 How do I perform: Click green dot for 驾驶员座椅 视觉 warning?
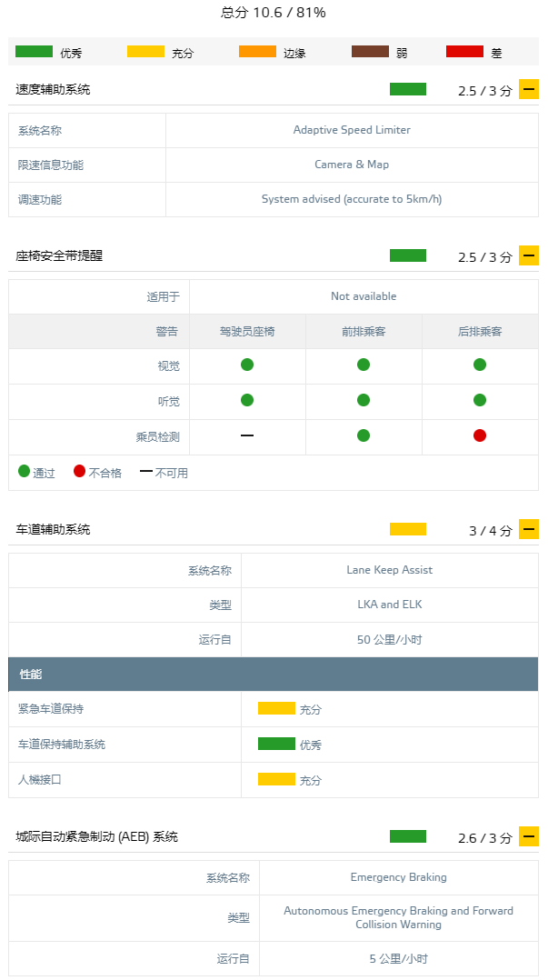tap(247, 365)
